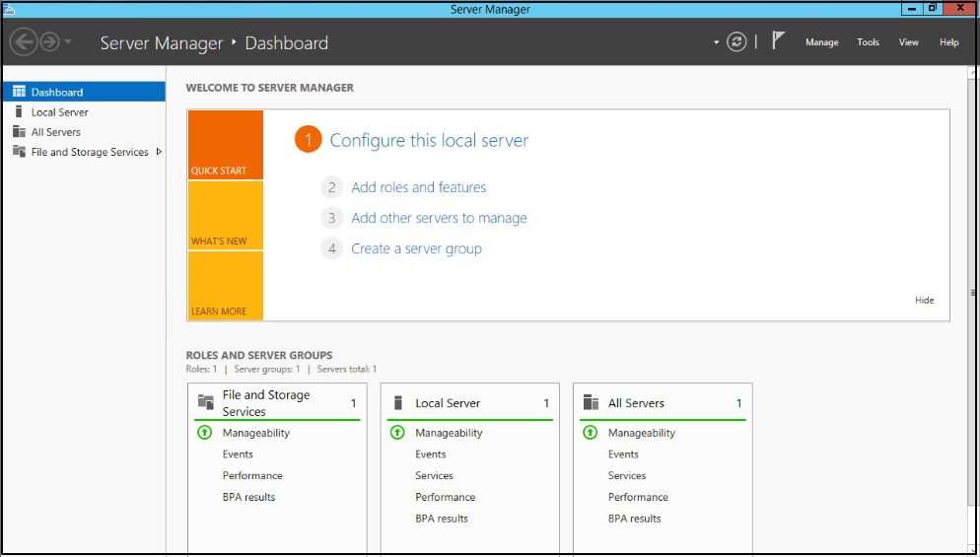Click the step 2 number circle
The width and height of the screenshot is (980, 557).
(x=332, y=187)
